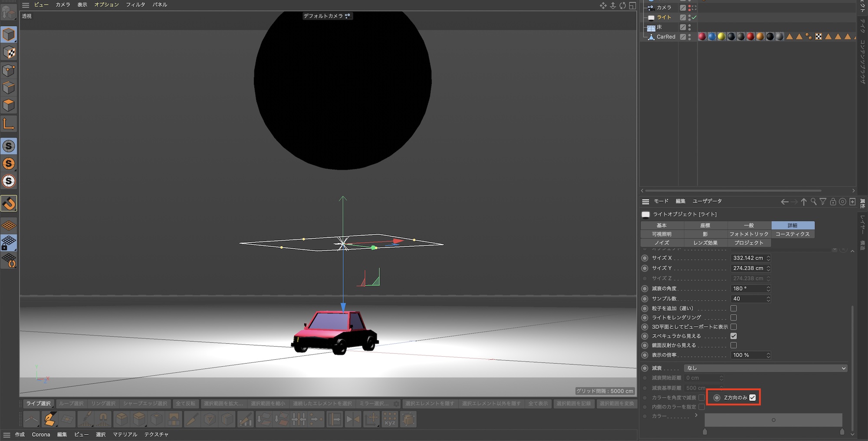Click the サイズ X stepper arrows

point(768,258)
